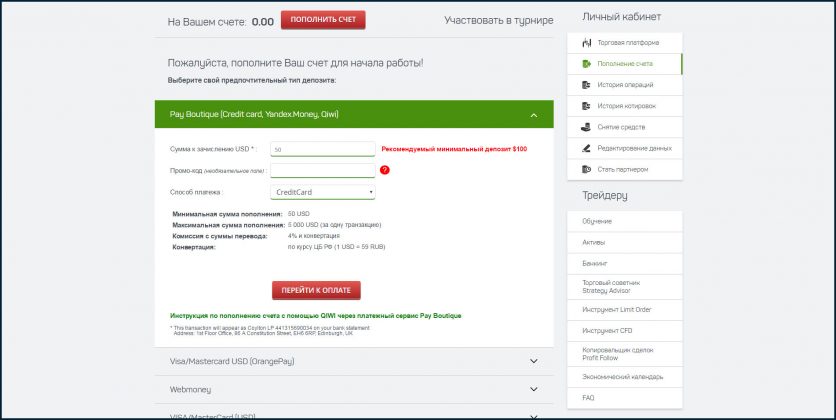The image size is (836, 420).
Task: Click the account balance 0.00 value
Action: [x=262, y=22]
